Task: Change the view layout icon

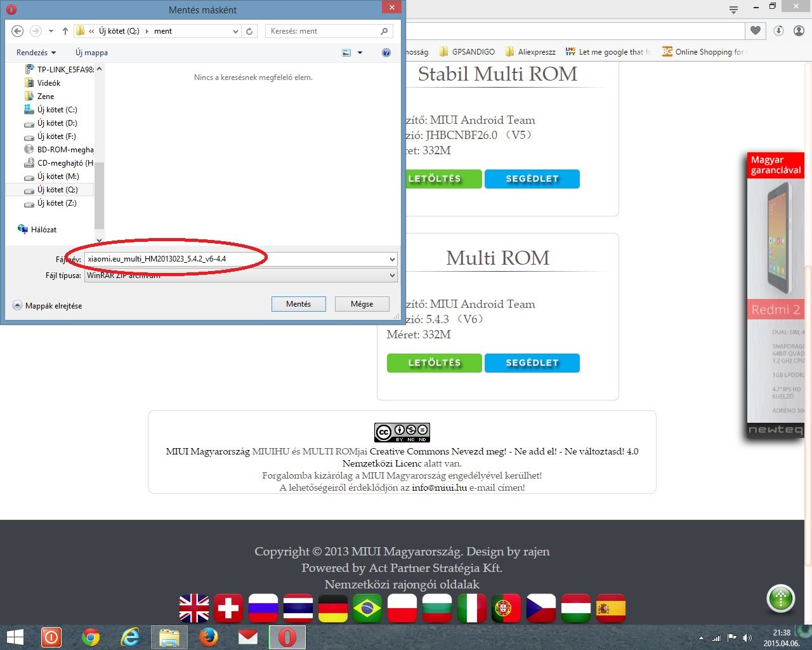Action: (346, 53)
